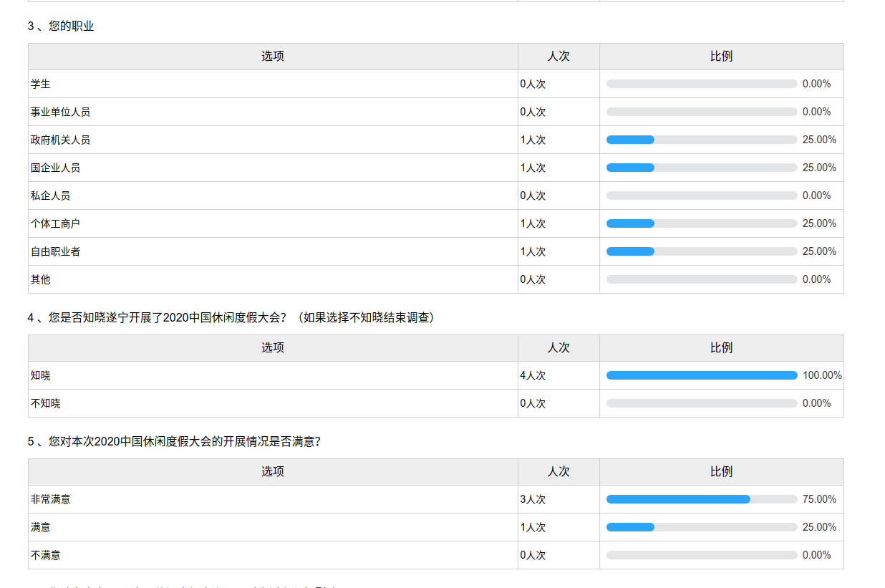Select the 不知晓 option label
The height and width of the screenshot is (588, 885).
tap(46, 403)
